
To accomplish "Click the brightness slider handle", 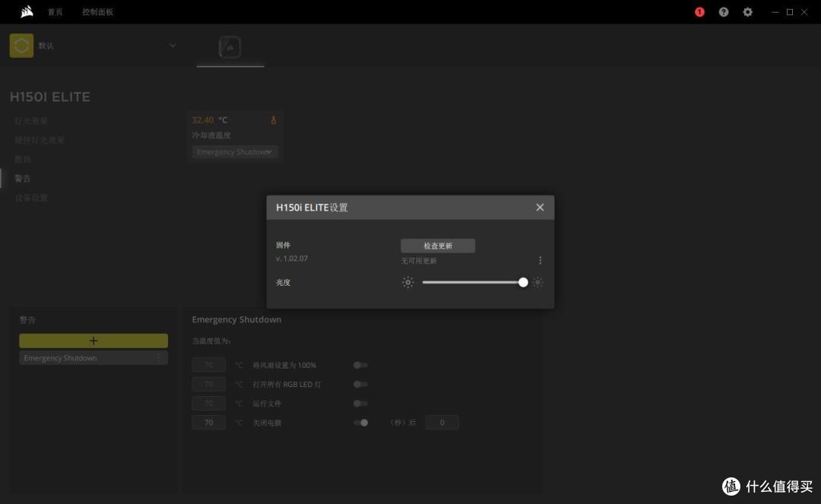I will point(523,283).
